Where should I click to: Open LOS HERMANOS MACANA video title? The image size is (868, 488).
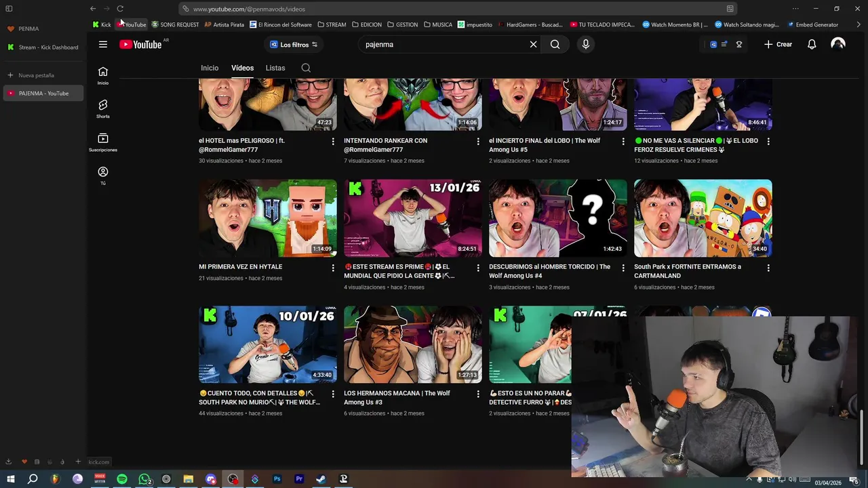(397, 398)
